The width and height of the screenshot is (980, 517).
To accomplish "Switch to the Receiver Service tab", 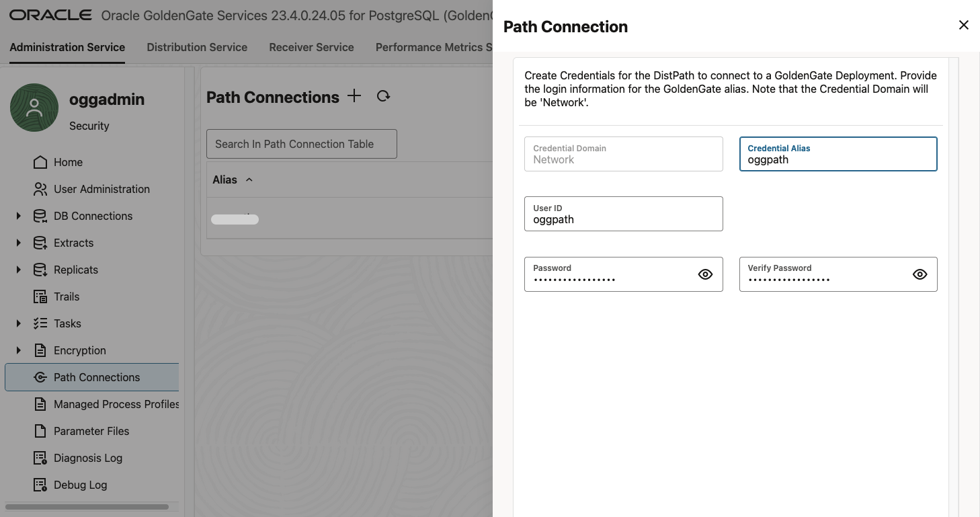I will pos(311,47).
